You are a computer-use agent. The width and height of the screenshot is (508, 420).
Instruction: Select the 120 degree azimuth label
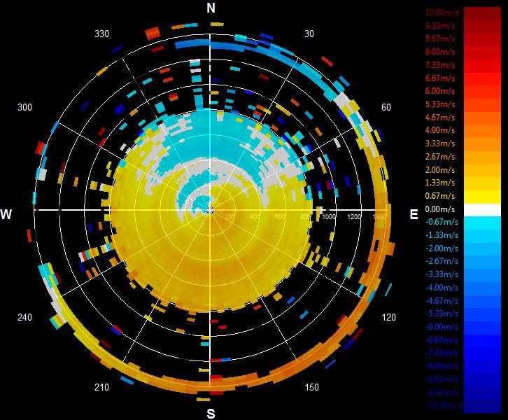388,317
